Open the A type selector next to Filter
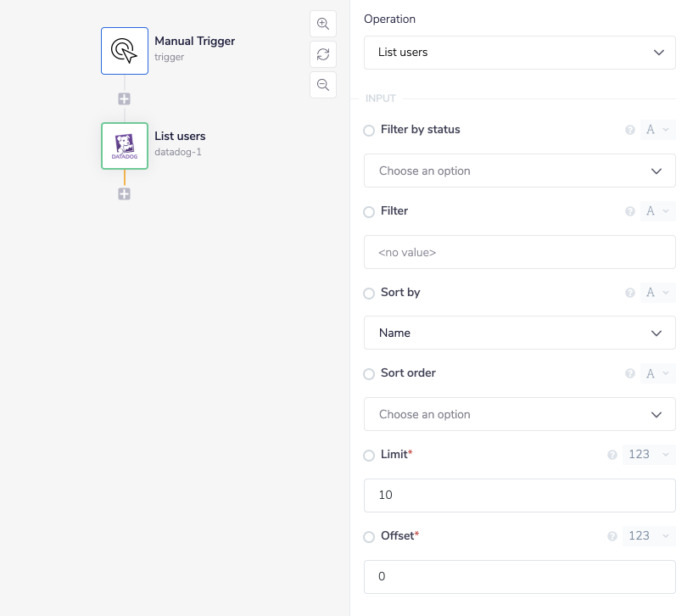687x616 pixels. (657, 210)
